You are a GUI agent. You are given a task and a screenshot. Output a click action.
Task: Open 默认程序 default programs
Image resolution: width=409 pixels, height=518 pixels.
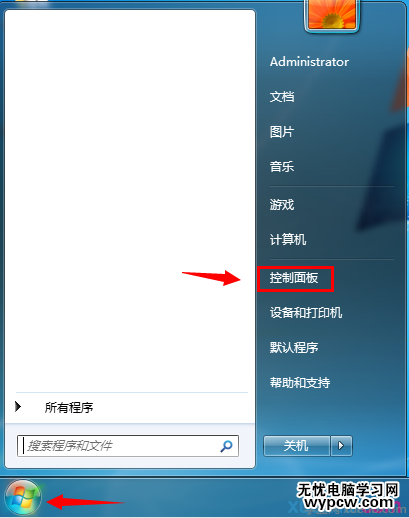(294, 347)
